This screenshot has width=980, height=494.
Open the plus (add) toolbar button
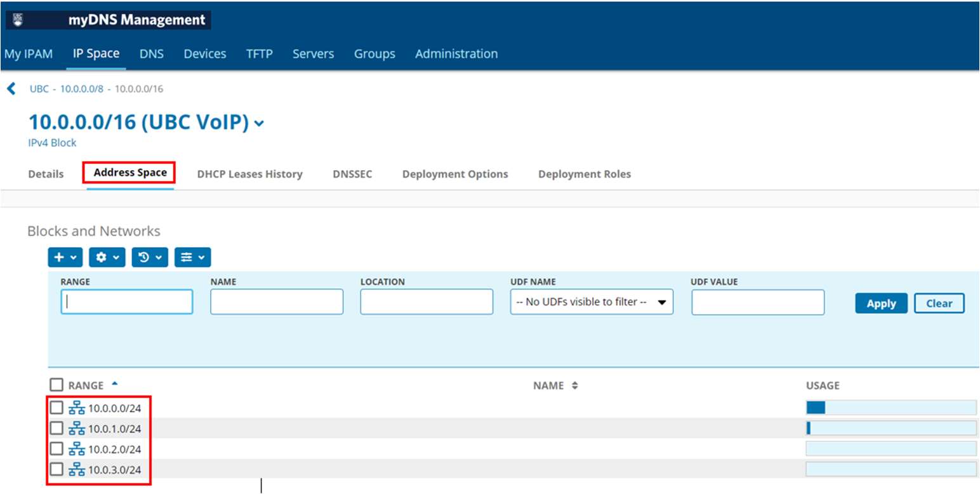65,257
